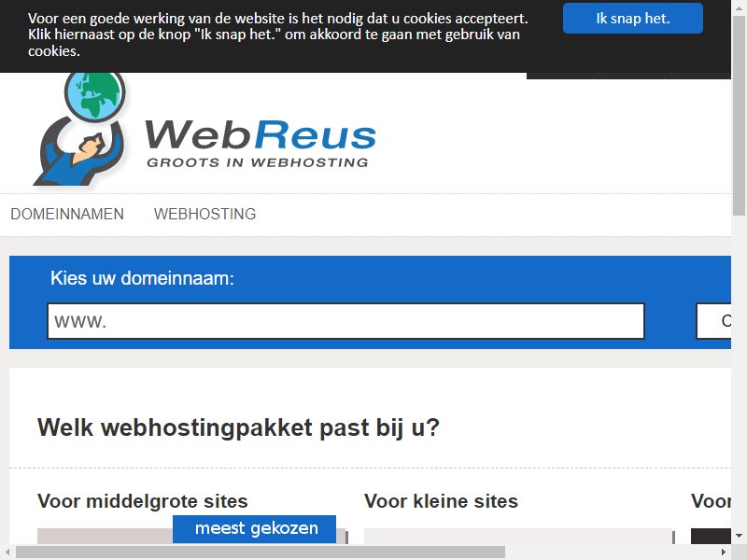Accept cookies with "Ik snap het." button
The width and height of the screenshot is (747, 560).
[633, 18]
